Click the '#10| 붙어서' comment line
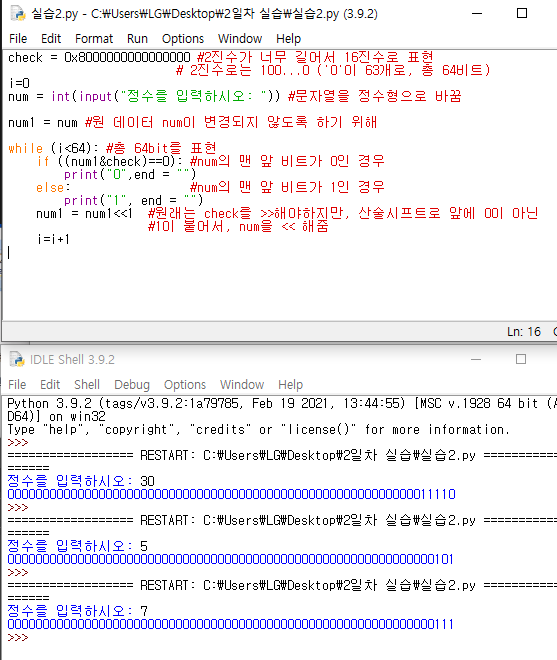557x660 pixels. [238, 226]
